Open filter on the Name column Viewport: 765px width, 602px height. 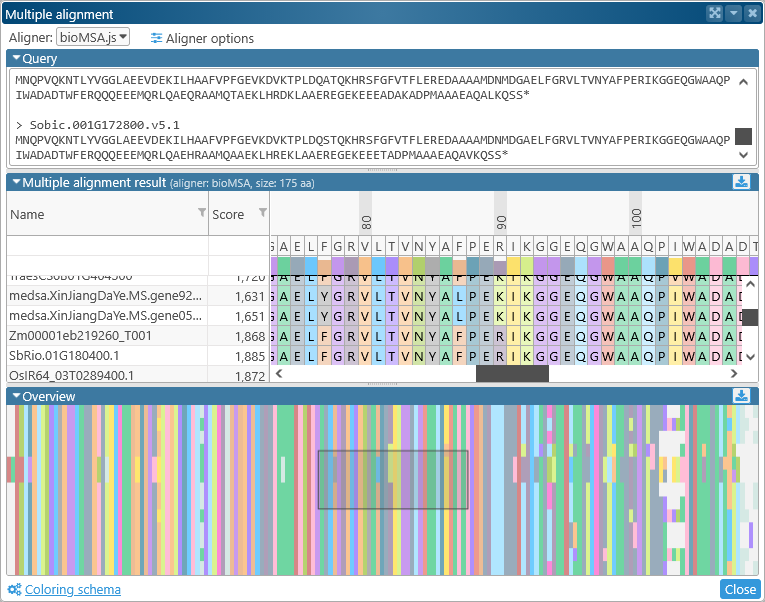tap(202, 213)
